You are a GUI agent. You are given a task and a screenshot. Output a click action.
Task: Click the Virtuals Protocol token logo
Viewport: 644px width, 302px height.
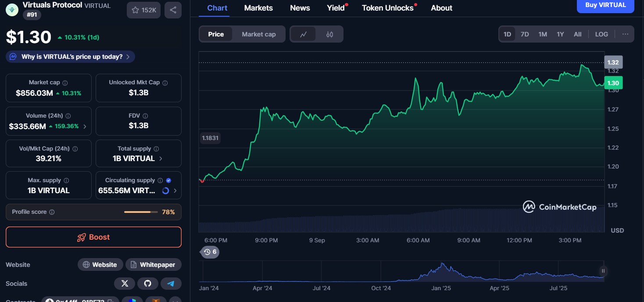point(12,10)
